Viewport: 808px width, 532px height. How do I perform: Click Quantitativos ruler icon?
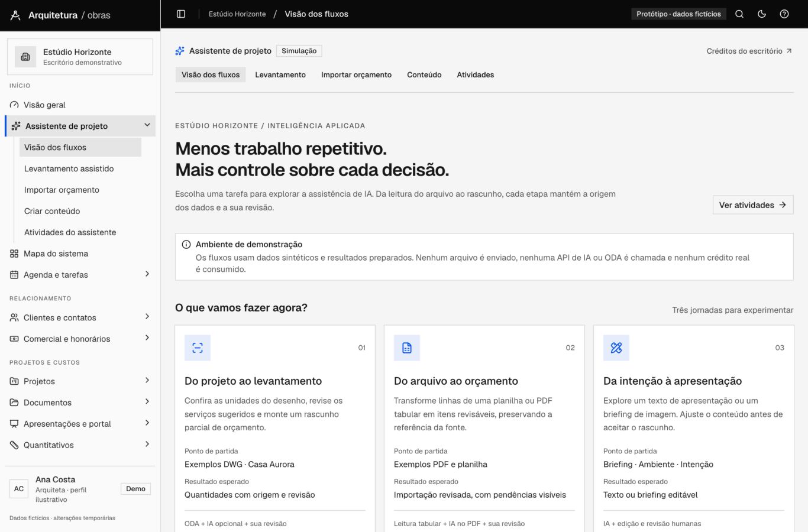pyautogui.click(x=14, y=445)
